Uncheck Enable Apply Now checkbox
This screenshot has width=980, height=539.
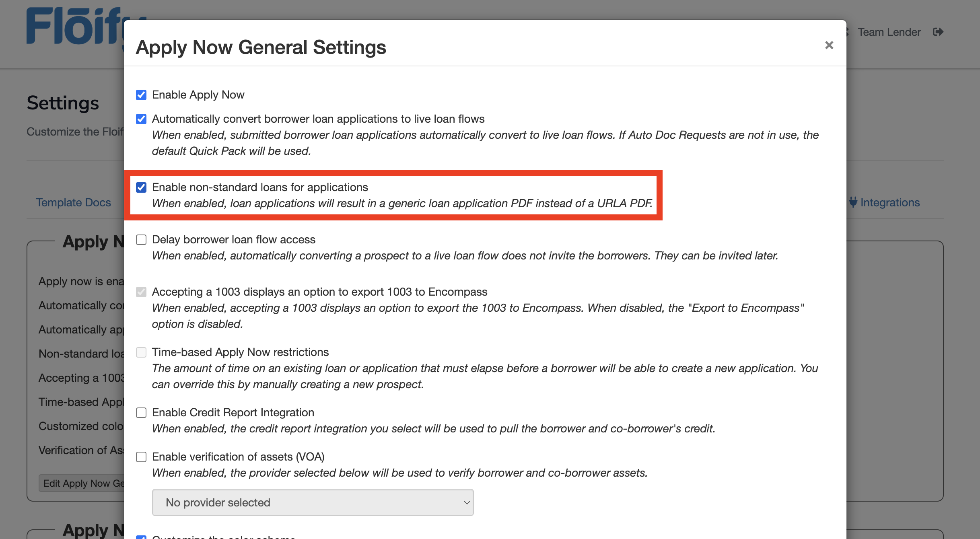[x=141, y=95]
